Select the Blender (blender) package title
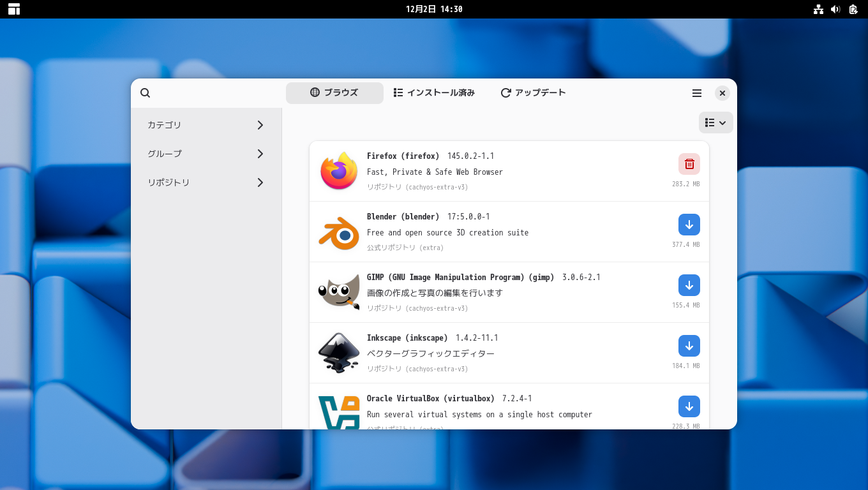 coord(403,217)
